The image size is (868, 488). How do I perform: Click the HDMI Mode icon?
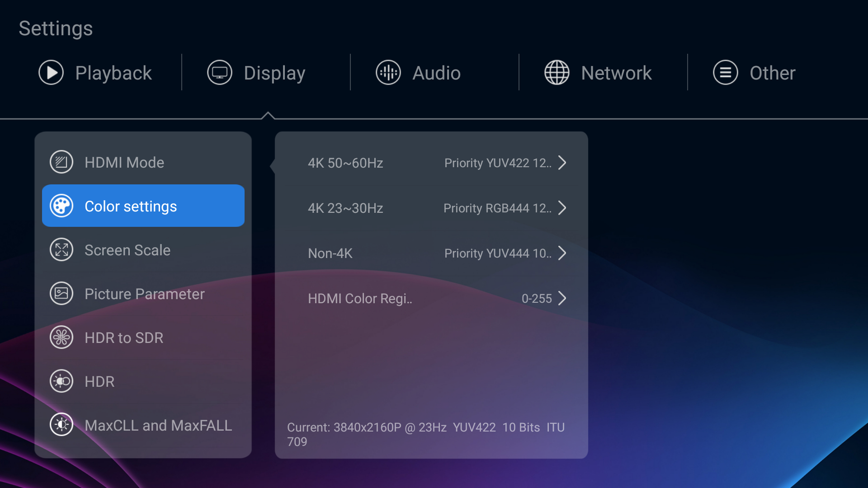click(61, 162)
